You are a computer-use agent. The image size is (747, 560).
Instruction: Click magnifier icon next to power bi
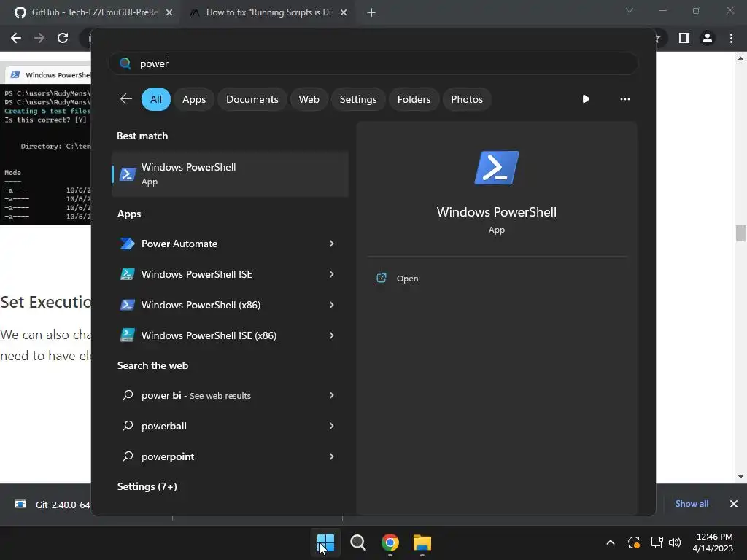point(128,394)
